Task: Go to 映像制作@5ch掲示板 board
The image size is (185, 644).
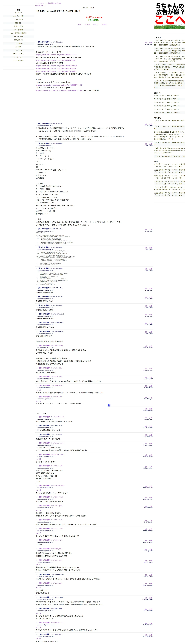Action: (54, 3)
